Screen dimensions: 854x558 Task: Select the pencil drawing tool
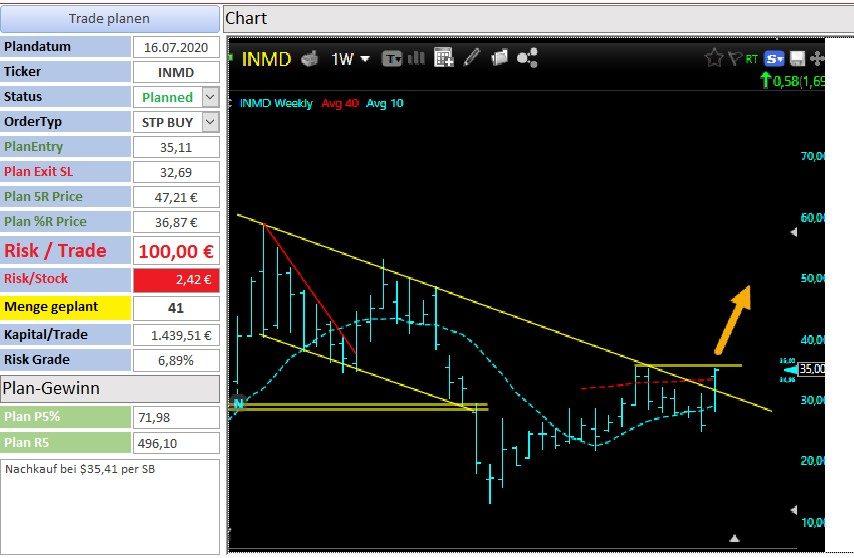472,57
